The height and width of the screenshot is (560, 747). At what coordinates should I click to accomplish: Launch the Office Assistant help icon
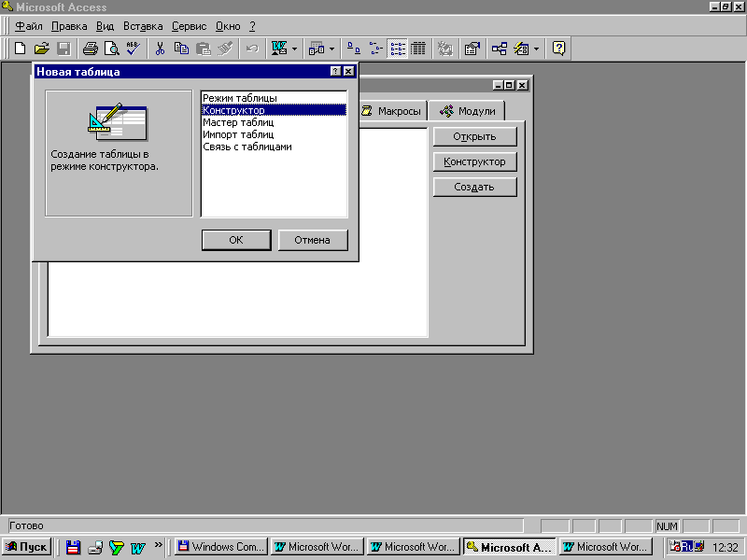[558, 49]
